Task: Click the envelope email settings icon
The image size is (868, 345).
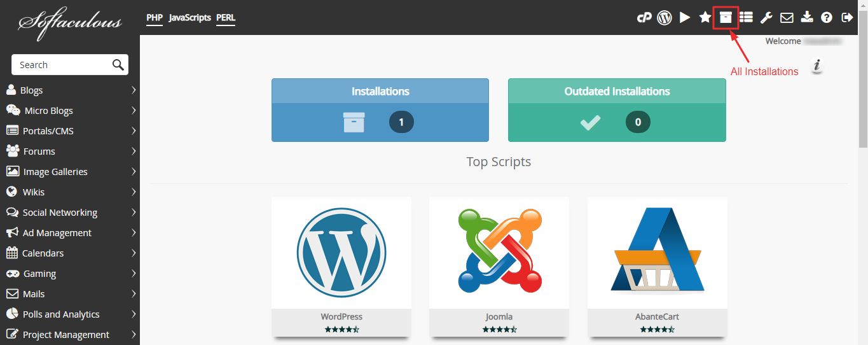Action: (x=787, y=18)
